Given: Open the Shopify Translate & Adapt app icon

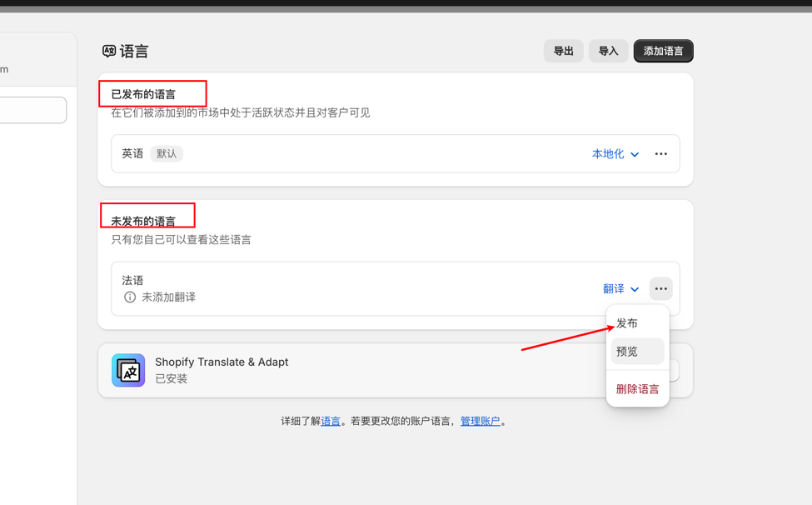Looking at the screenshot, I should coord(128,370).
